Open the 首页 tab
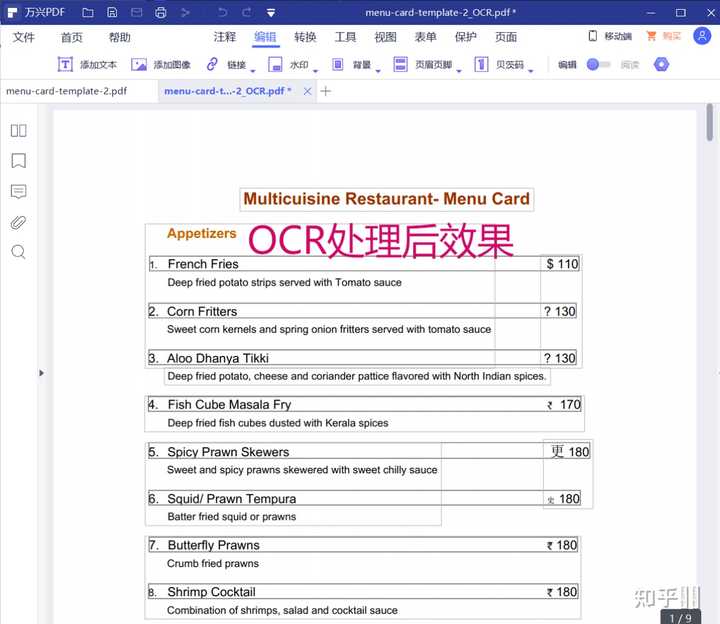The width and height of the screenshot is (720, 624). click(72, 37)
